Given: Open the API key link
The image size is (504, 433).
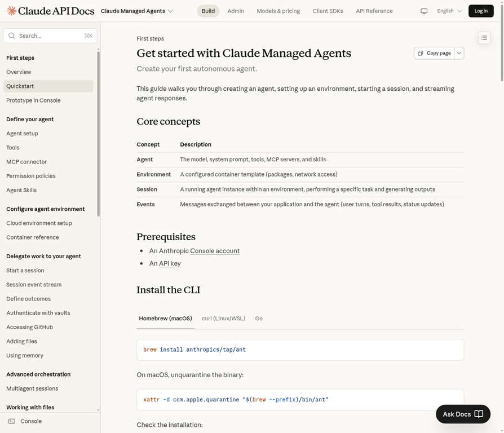Looking at the screenshot, I should (x=170, y=263).
